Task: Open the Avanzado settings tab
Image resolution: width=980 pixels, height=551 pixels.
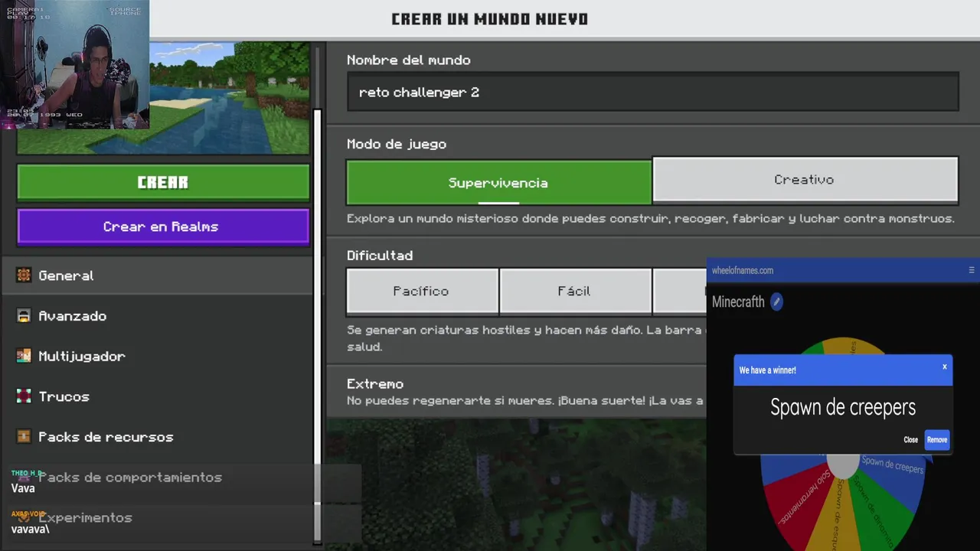Action: click(157, 316)
